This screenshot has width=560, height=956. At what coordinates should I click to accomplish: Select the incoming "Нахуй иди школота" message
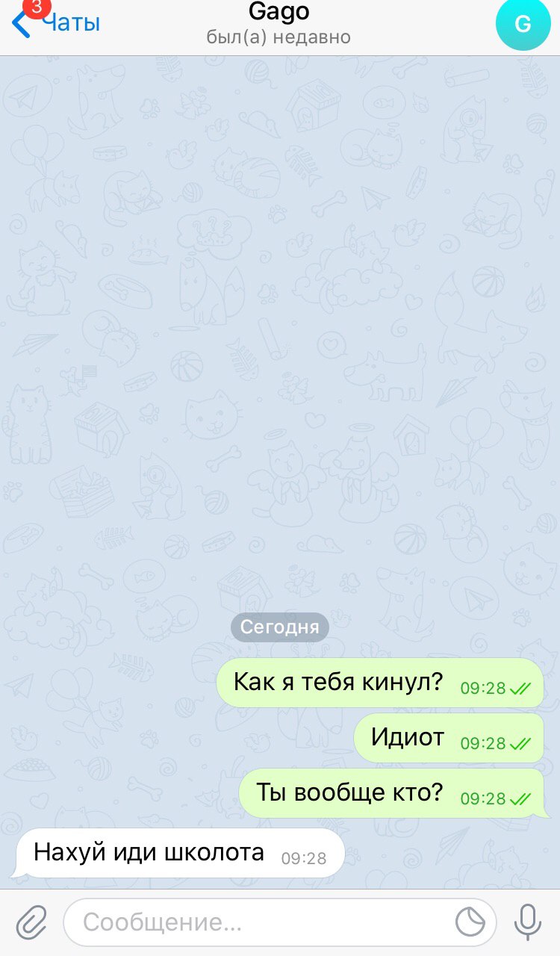coord(179,853)
